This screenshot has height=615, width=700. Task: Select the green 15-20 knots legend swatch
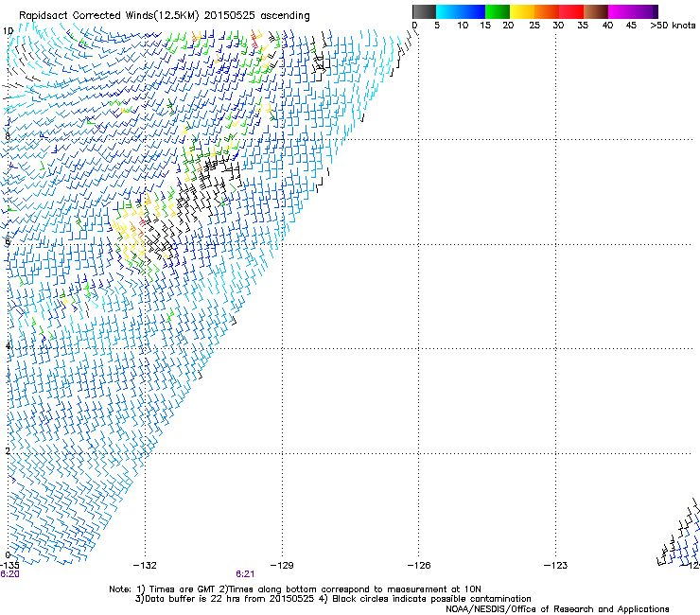pos(498,11)
